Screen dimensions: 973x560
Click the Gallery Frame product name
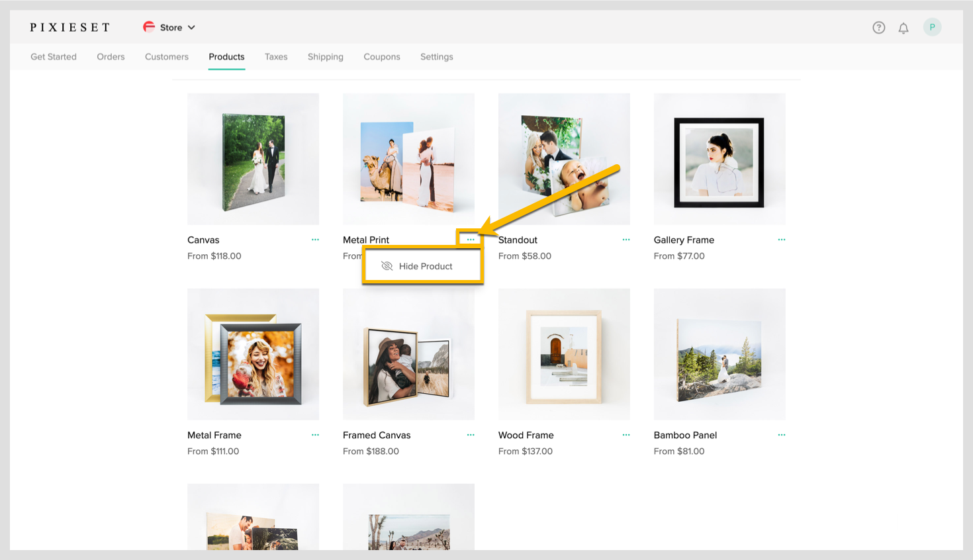pos(684,240)
